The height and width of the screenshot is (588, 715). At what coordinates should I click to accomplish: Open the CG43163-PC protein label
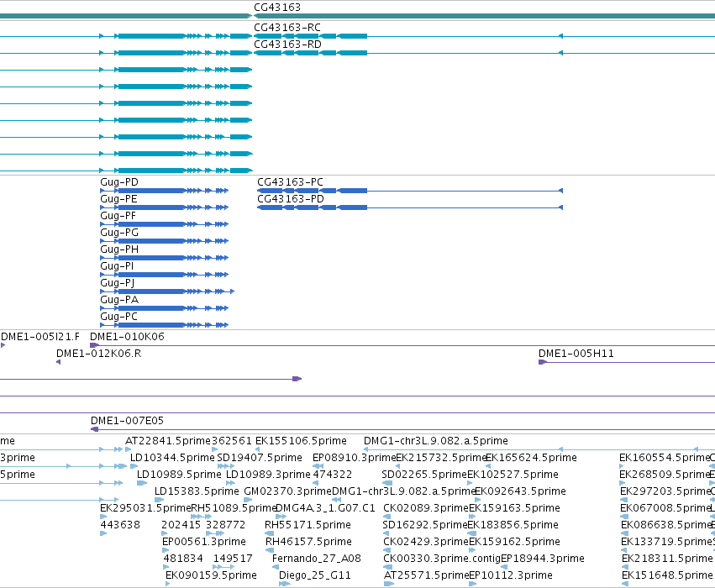[x=290, y=182]
